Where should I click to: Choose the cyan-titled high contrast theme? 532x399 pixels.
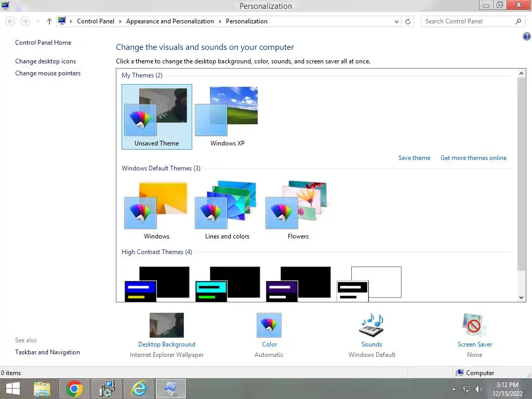click(x=228, y=284)
